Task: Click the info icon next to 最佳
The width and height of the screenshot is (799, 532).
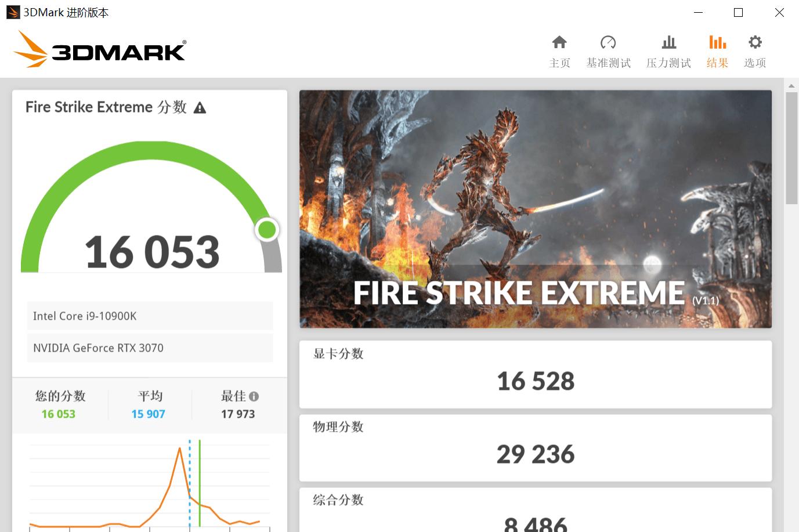Action: [254, 397]
